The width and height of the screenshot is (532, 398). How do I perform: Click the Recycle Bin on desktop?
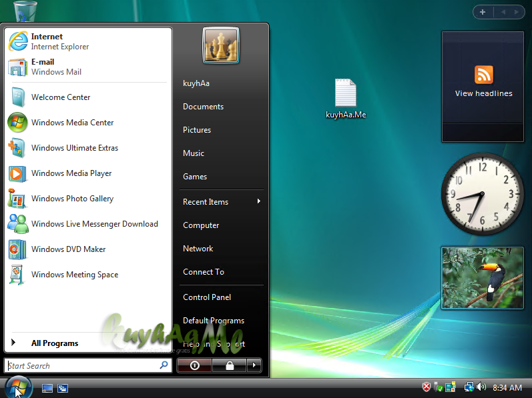(25, 11)
